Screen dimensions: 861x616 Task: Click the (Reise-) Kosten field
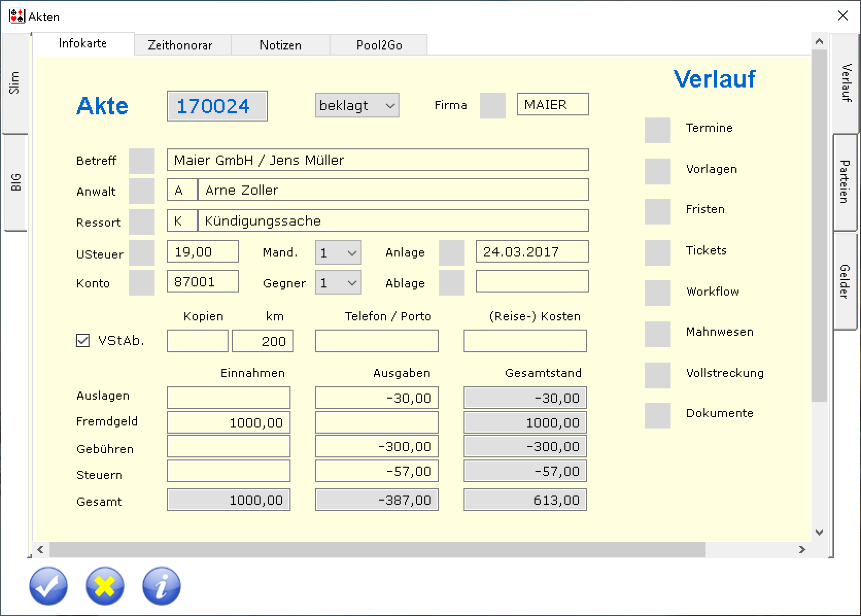[525, 341]
